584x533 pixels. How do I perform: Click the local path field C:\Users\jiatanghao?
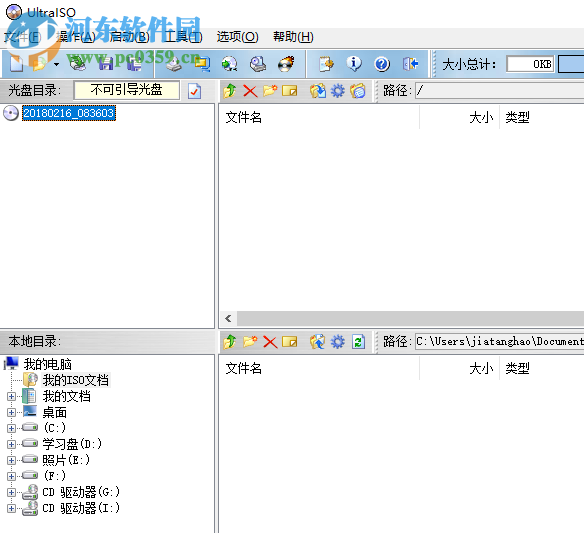click(x=499, y=341)
